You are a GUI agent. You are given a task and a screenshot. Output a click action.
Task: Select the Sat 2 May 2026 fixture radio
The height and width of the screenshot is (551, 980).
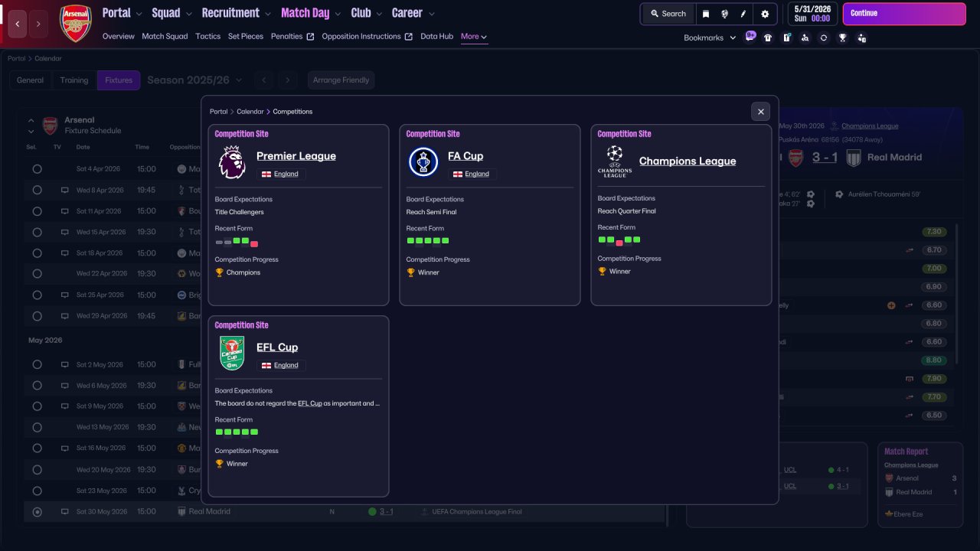click(37, 365)
